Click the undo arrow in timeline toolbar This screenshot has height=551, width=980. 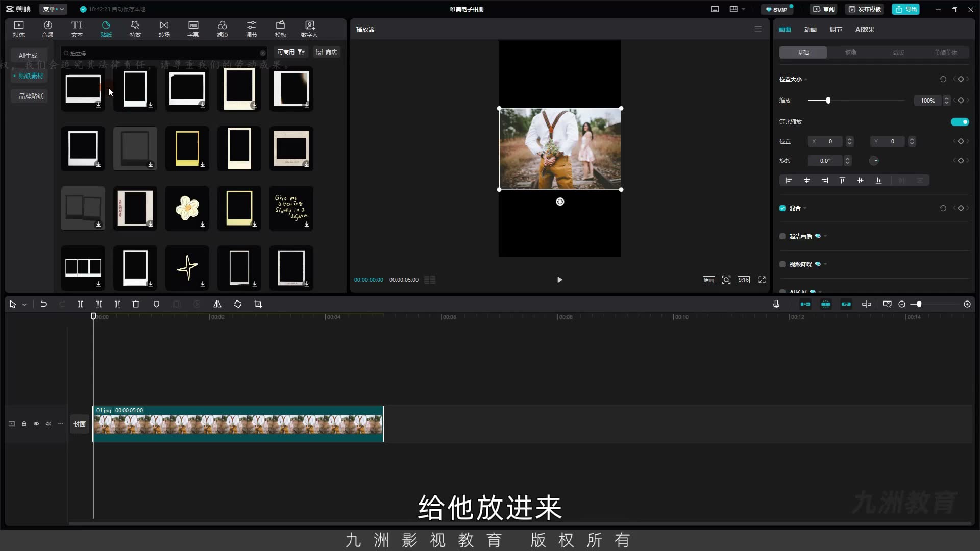pos(44,304)
